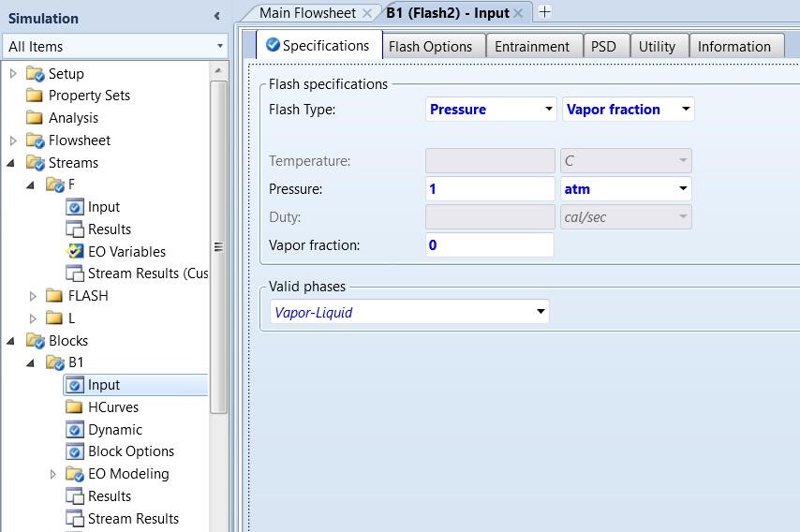Open the plus button for new tab
800x532 pixels.
544,12
